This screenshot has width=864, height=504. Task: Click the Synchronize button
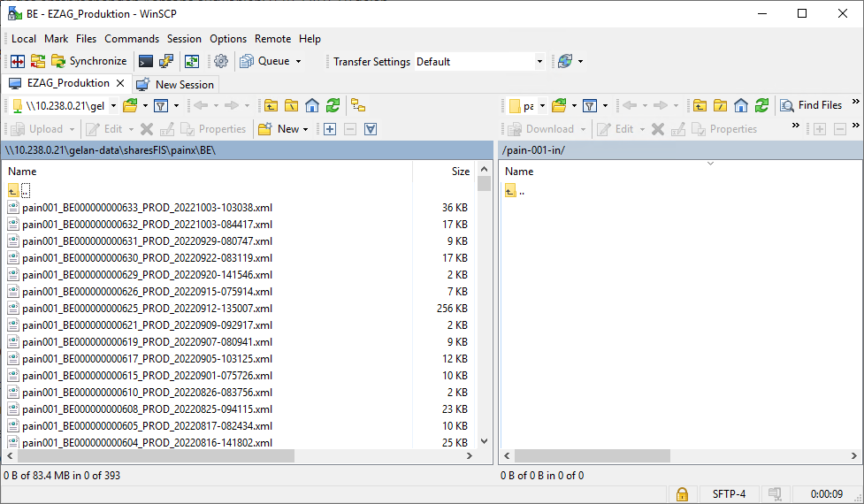[x=88, y=61]
